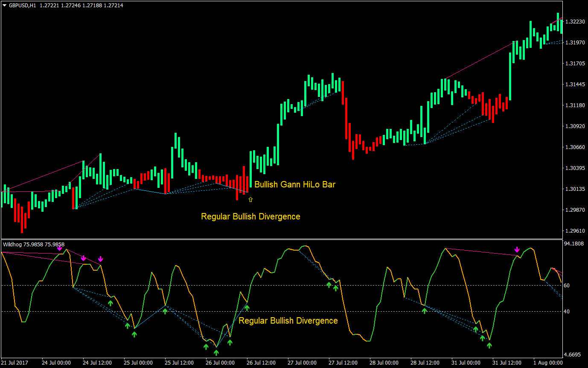
Task: Click the green up-arrow near 26 Jul 00:00
Action: pyautogui.click(x=217, y=351)
